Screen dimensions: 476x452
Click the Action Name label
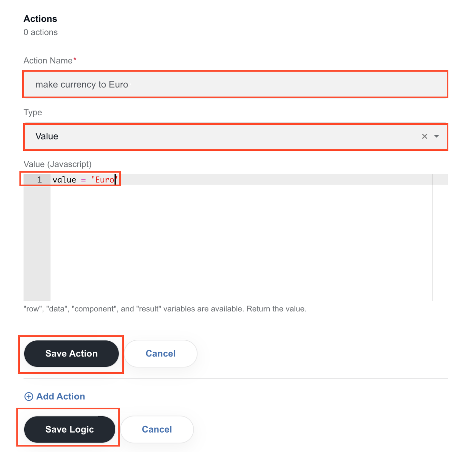coord(48,61)
